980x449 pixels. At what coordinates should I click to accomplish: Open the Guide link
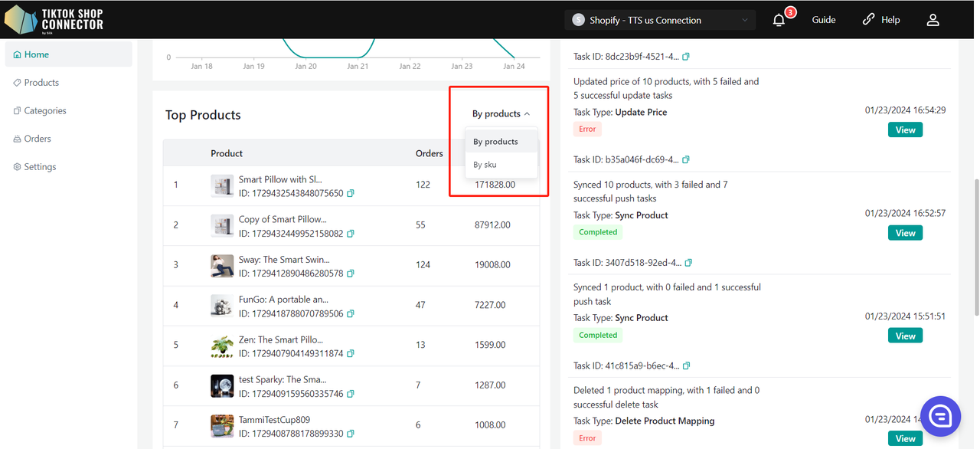click(824, 20)
